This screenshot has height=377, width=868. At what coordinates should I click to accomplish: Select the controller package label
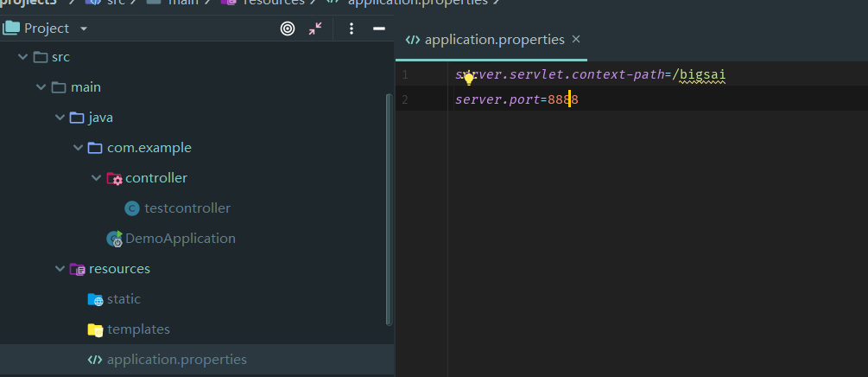click(156, 178)
